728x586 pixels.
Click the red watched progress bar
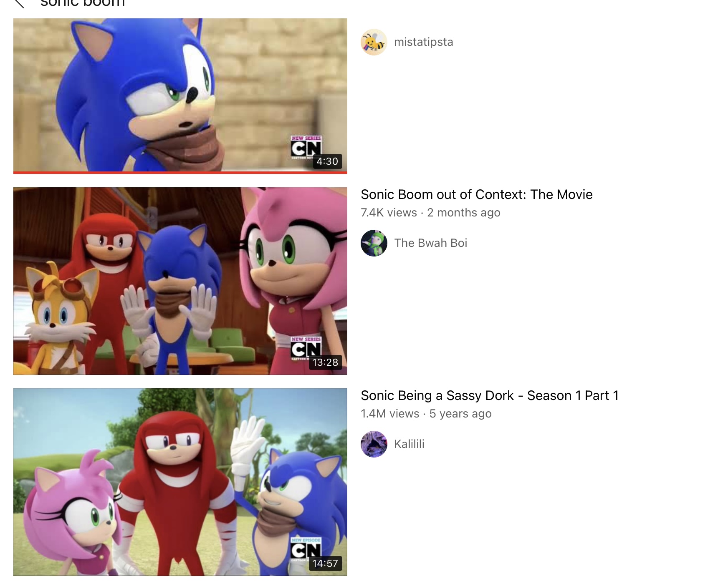pyautogui.click(x=180, y=172)
